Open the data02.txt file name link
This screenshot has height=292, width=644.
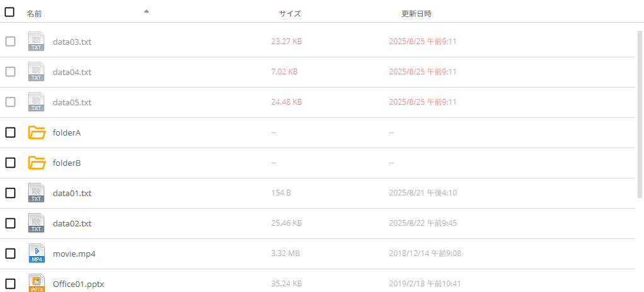coord(72,223)
